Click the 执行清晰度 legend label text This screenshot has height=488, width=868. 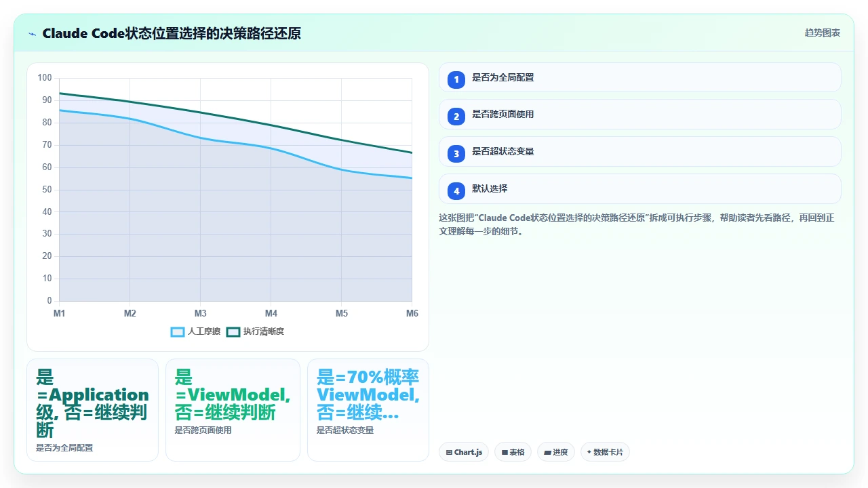(x=264, y=331)
